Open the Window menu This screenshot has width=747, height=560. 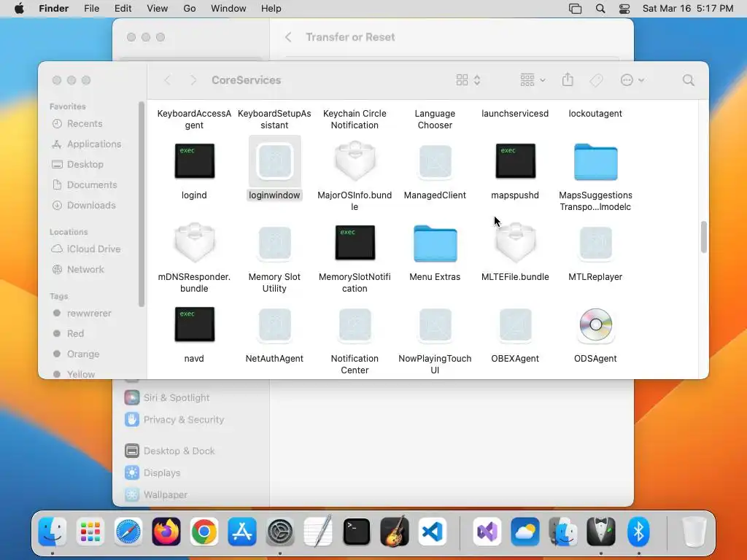(x=228, y=9)
